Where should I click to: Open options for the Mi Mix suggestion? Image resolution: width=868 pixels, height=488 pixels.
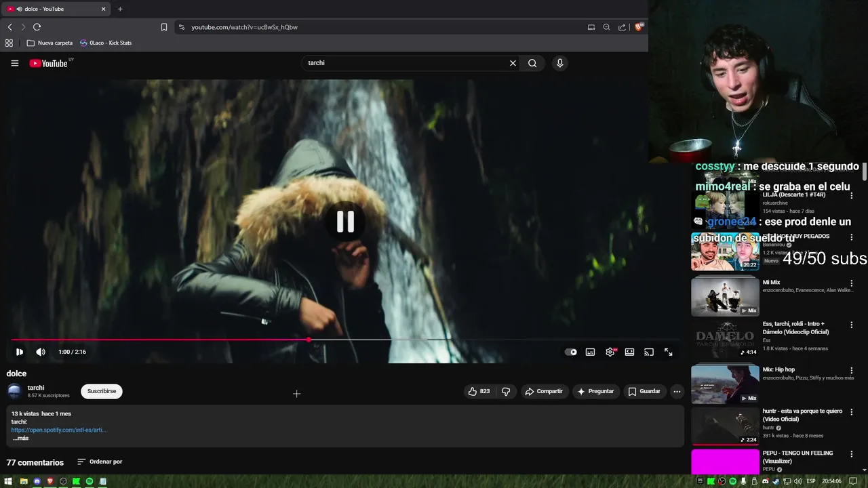[x=852, y=283]
